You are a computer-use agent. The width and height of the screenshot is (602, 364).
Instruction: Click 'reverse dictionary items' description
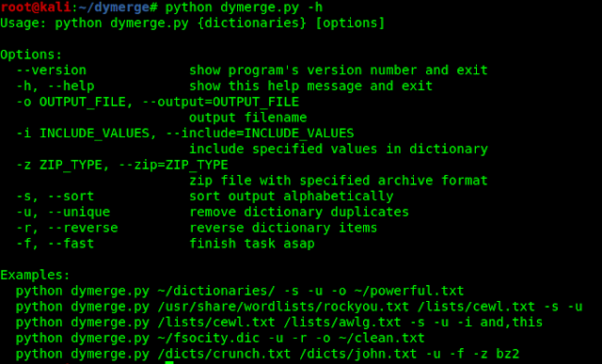pyautogui.click(x=283, y=228)
